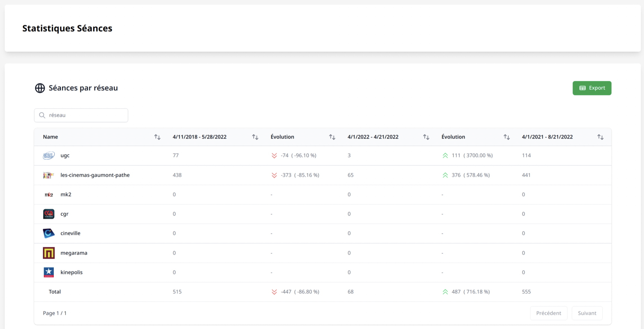Screen dimensions: 644x329
Task: Click the ugc network logo
Action: [49, 156]
